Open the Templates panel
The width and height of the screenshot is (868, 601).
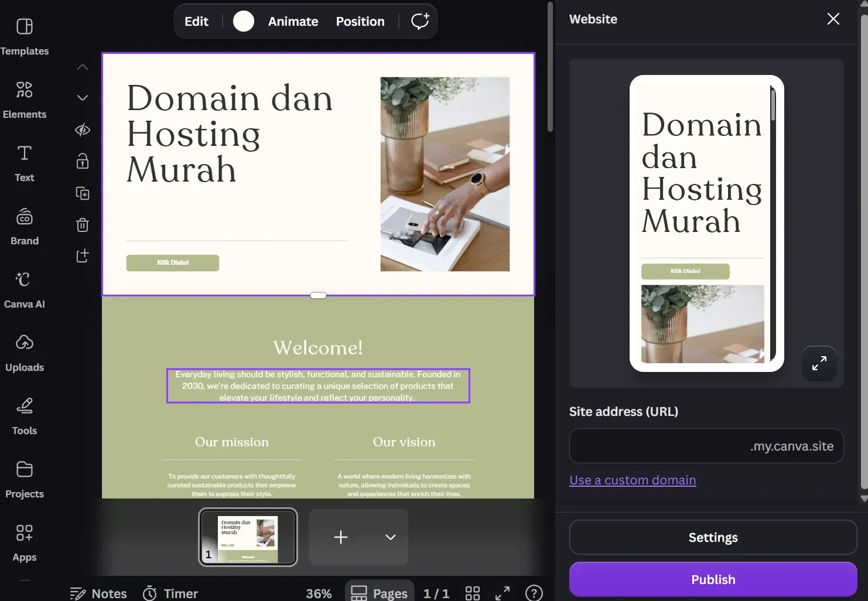pos(25,36)
